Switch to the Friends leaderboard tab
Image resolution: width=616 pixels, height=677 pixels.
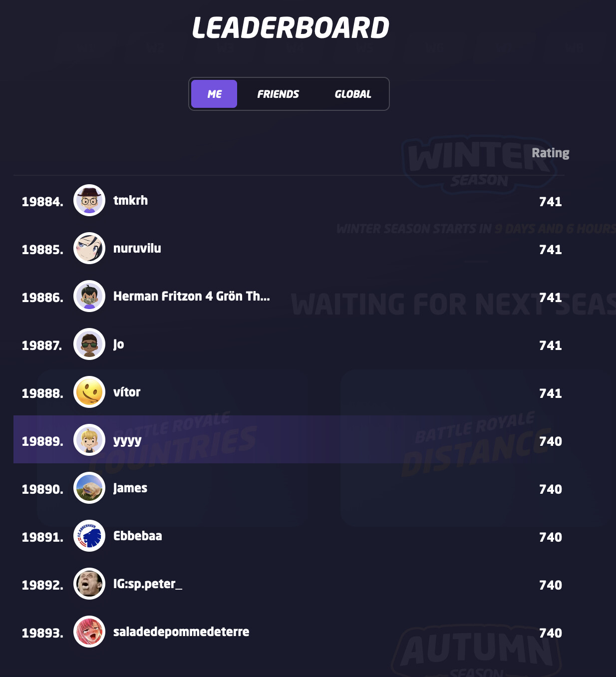click(278, 94)
